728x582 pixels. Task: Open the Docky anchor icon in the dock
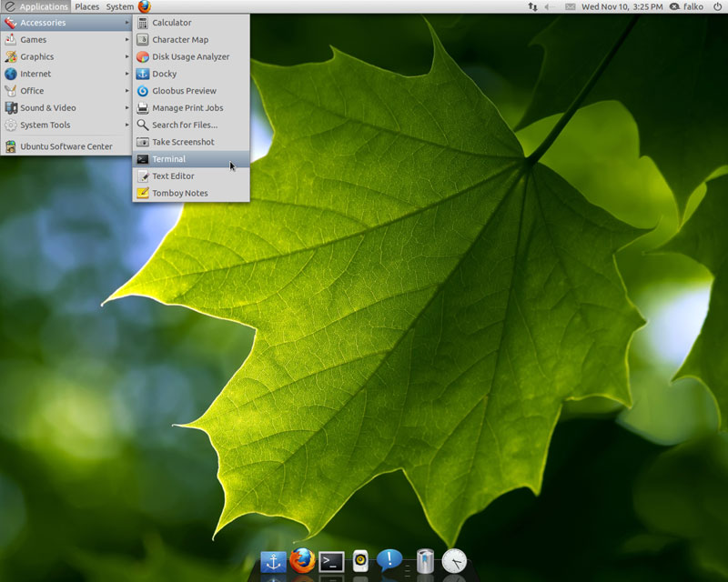click(273, 562)
